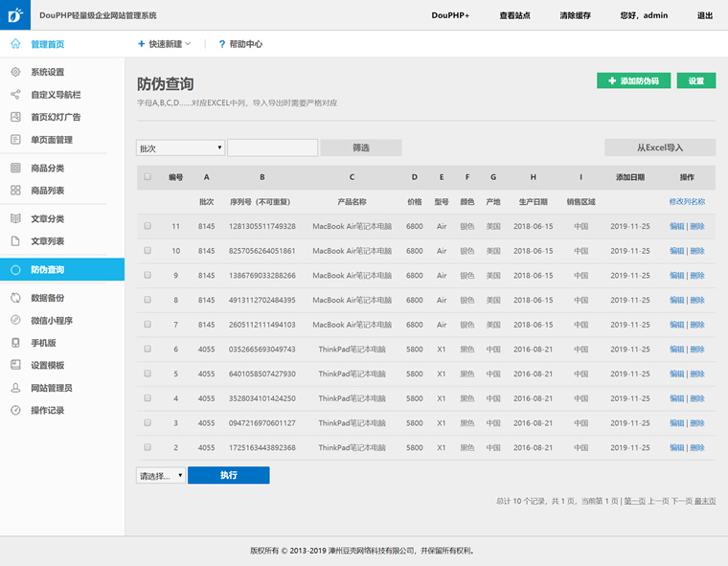Screen dimensions: 728x566
Task: Click 删除 for record number 2
Action: coord(697,447)
